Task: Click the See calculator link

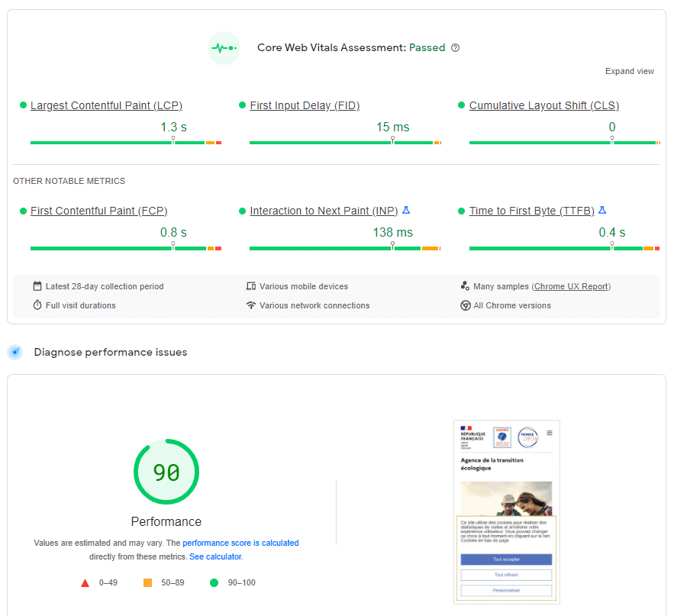Action: 215,556
